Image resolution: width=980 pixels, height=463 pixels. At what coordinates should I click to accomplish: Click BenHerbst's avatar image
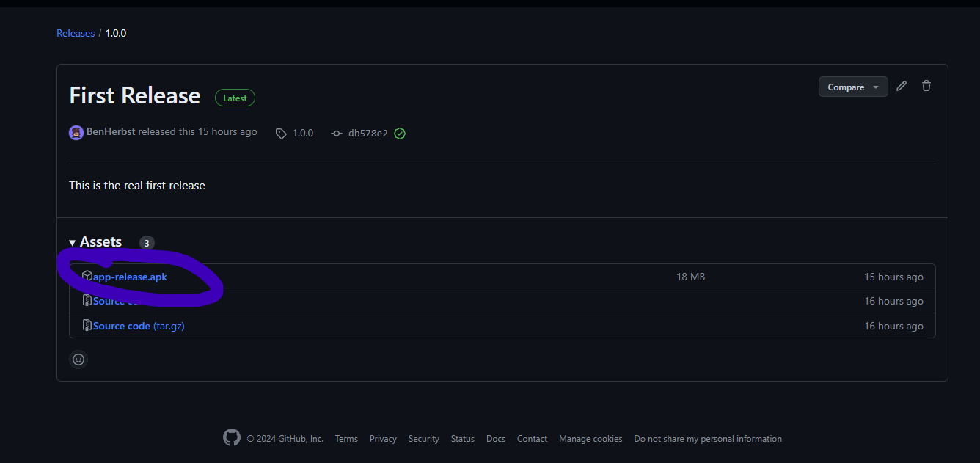(x=76, y=133)
